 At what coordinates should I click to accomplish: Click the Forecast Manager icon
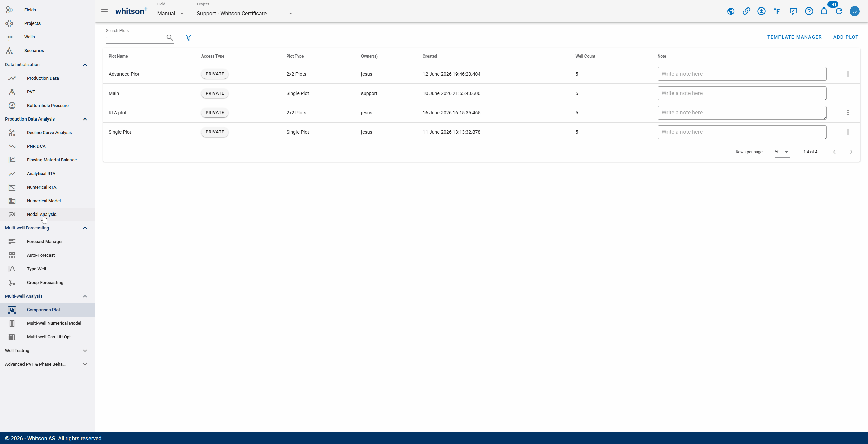click(12, 242)
